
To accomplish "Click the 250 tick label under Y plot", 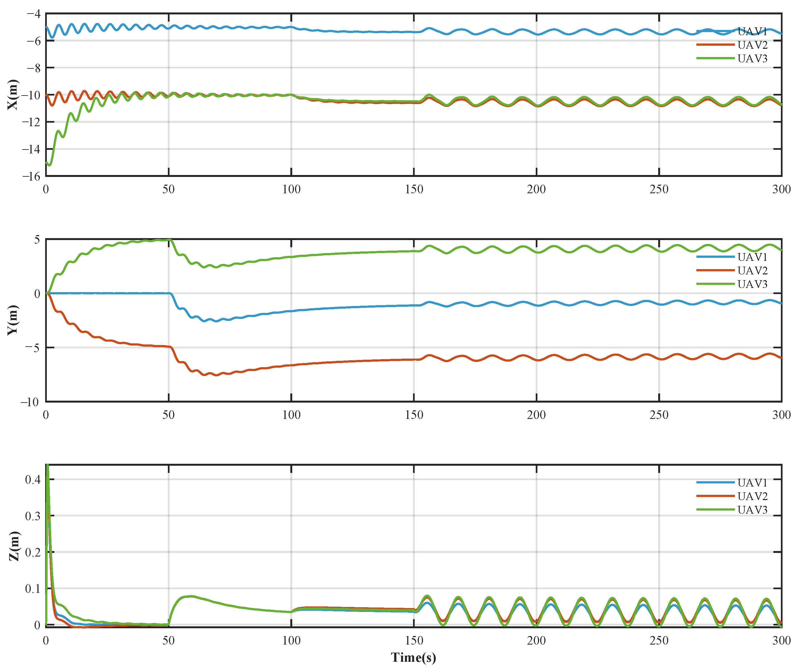I will (659, 415).
